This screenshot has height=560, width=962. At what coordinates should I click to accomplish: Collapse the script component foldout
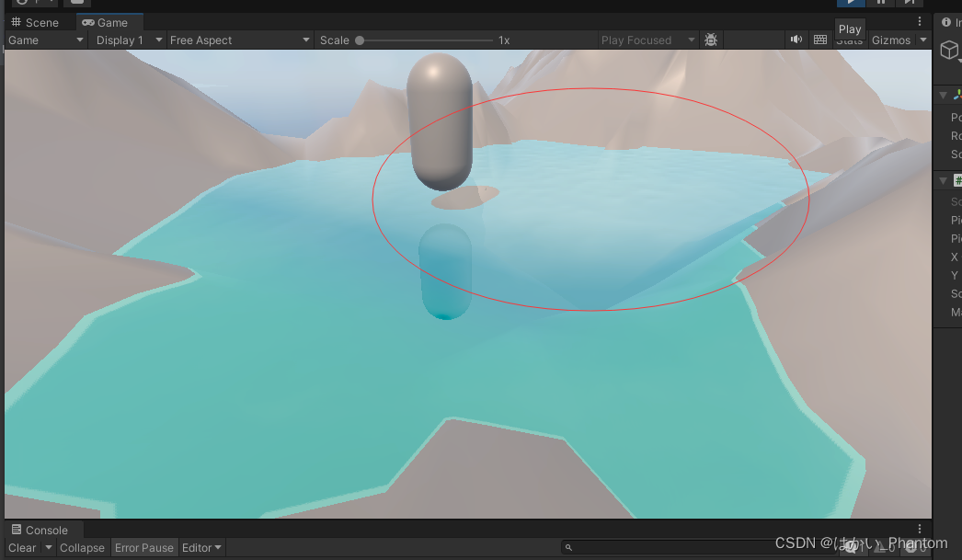coord(944,181)
